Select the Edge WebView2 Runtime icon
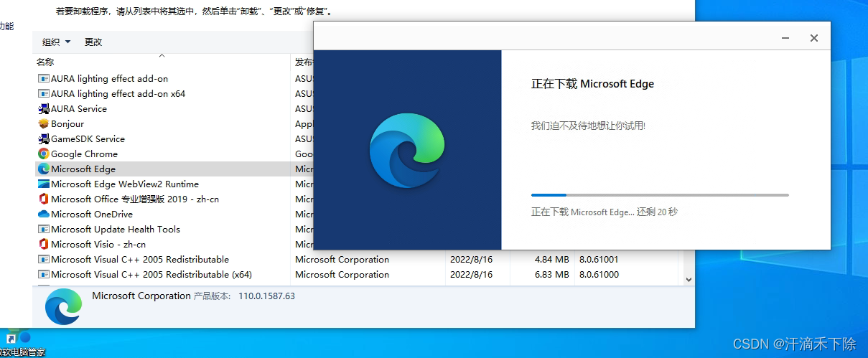 point(43,184)
